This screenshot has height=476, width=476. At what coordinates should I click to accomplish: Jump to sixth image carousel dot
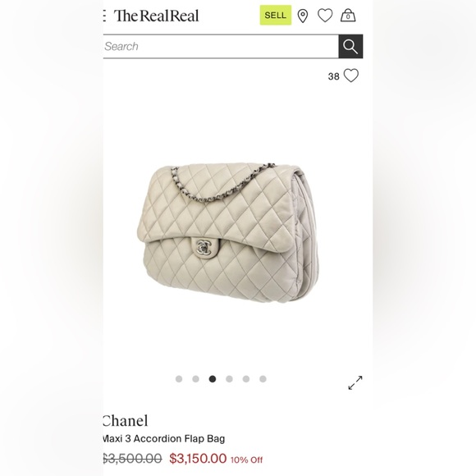click(263, 379)
